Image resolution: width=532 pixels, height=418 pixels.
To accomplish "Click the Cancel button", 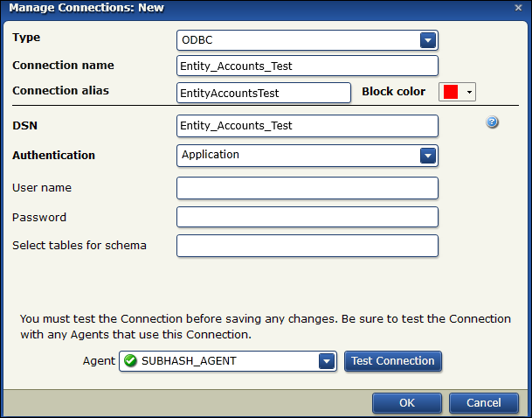I will [483, 403].
